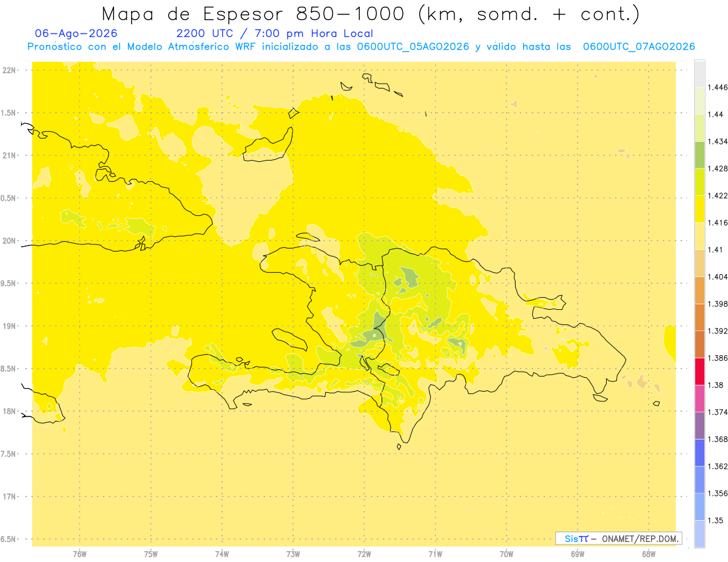Click the legend value 1.368

point(718,439)
